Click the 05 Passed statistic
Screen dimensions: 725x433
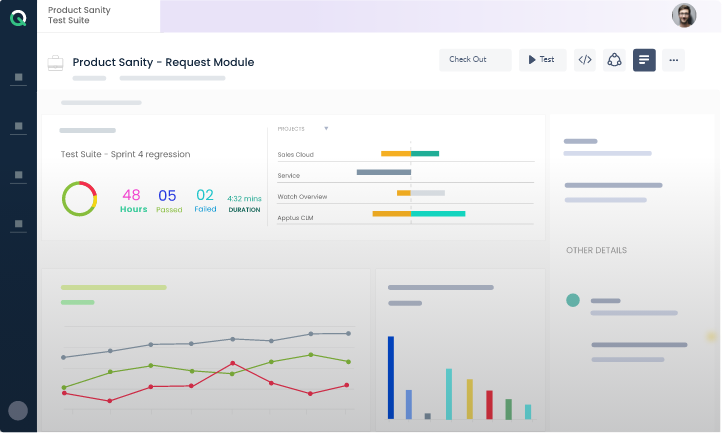169,201
